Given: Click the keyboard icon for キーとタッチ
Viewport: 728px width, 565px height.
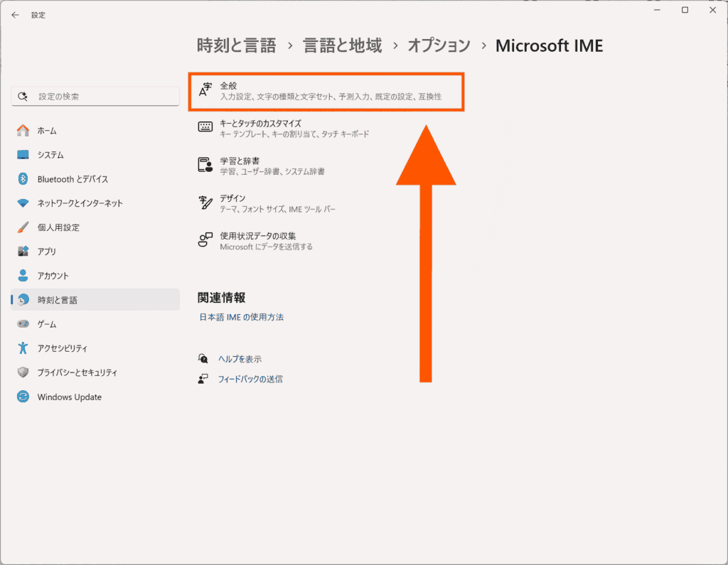Looking at the screenshot, I should coord(205,127).
